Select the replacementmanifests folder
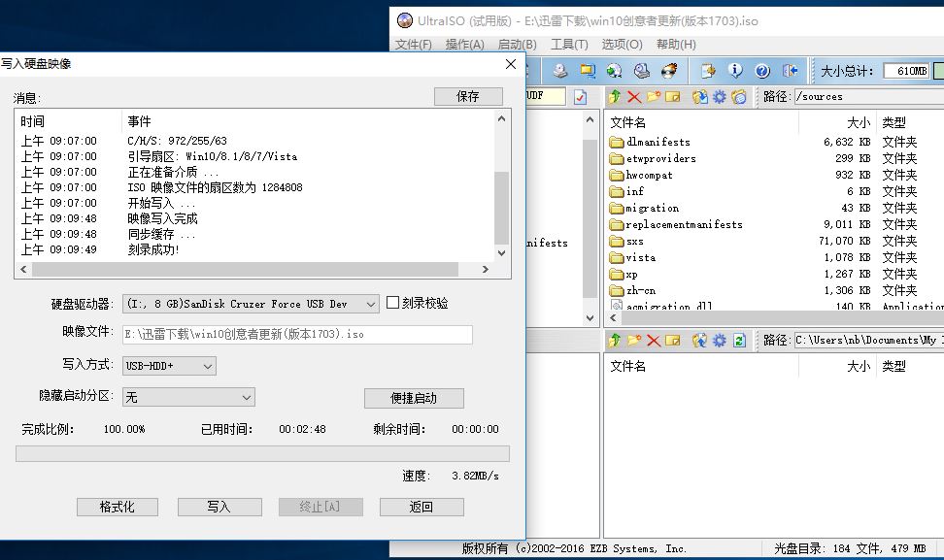The image size is (944, 560). [676, 224]
